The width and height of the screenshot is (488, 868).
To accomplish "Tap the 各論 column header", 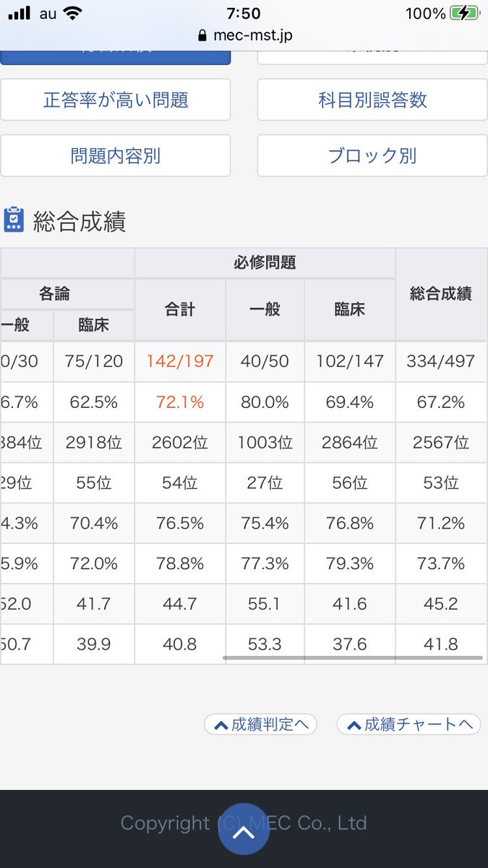I will point(54,294).
